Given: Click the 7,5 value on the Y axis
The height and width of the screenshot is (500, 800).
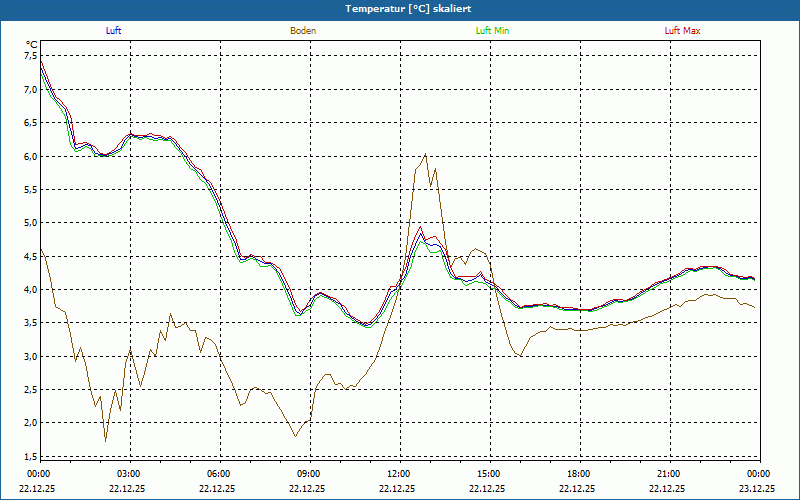Looking at the screenshot, I should coord(30,56).
